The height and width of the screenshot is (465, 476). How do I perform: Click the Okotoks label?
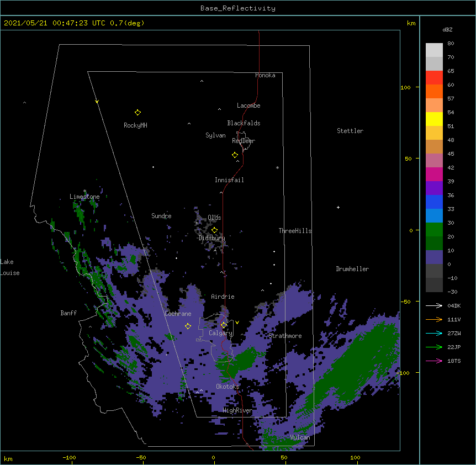228,387
